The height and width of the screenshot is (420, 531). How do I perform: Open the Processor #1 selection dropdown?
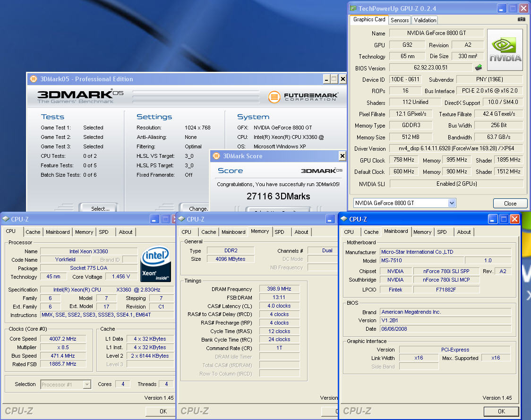click(87, 385)
